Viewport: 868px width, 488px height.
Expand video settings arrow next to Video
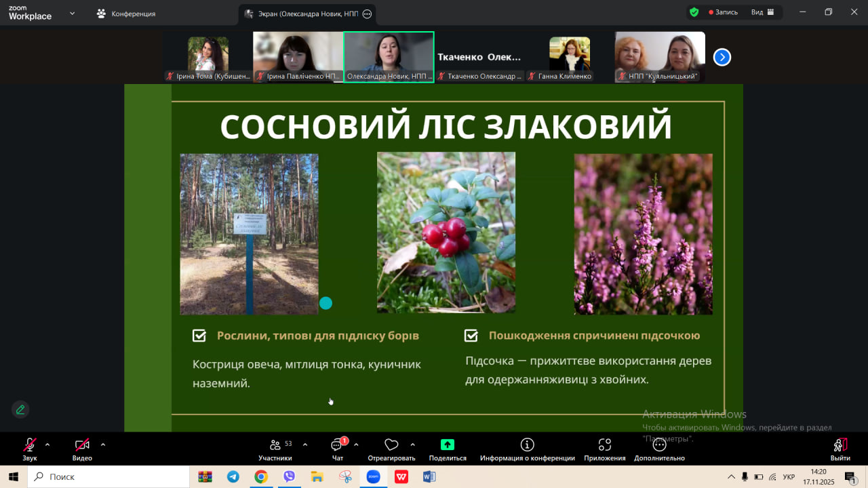103,445
